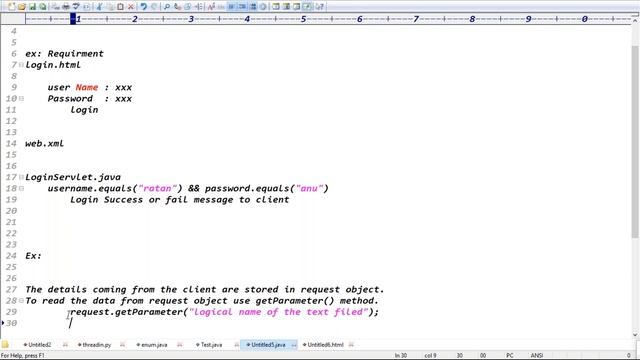
Task: Click the column marker on the ruler
Action: (73, 19)
